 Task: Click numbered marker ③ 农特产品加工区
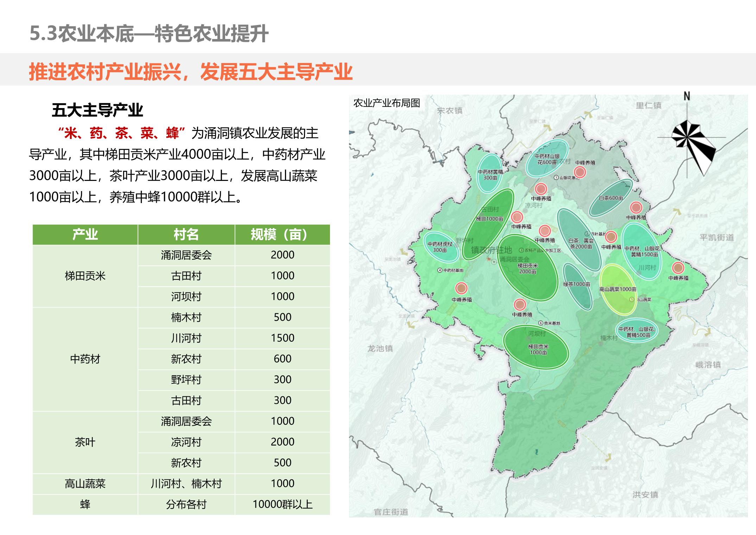click(521, 250)
